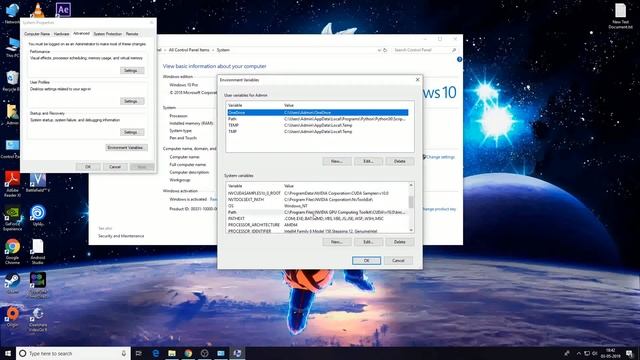Click Edit under the System variables list
Screen dimensions: 640x360
pyautogui.click(x=368, y=242)
